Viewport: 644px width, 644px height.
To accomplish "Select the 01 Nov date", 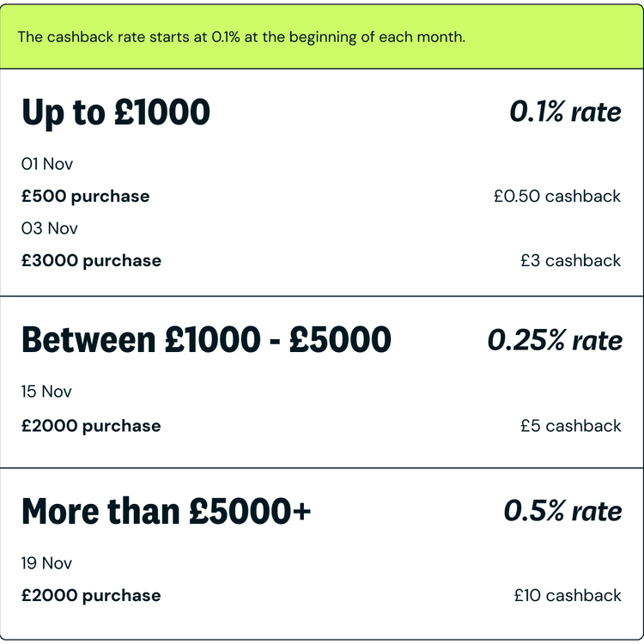I will point(47,164).
